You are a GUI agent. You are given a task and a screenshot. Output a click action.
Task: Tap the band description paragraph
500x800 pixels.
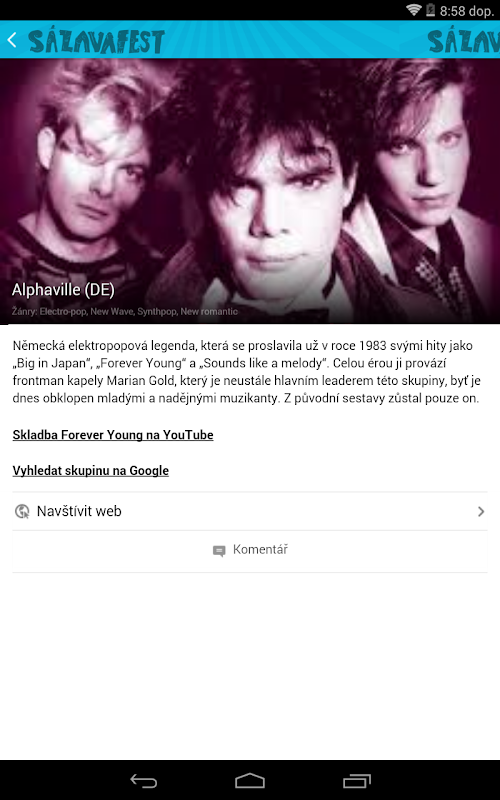(x=247, y=372)
